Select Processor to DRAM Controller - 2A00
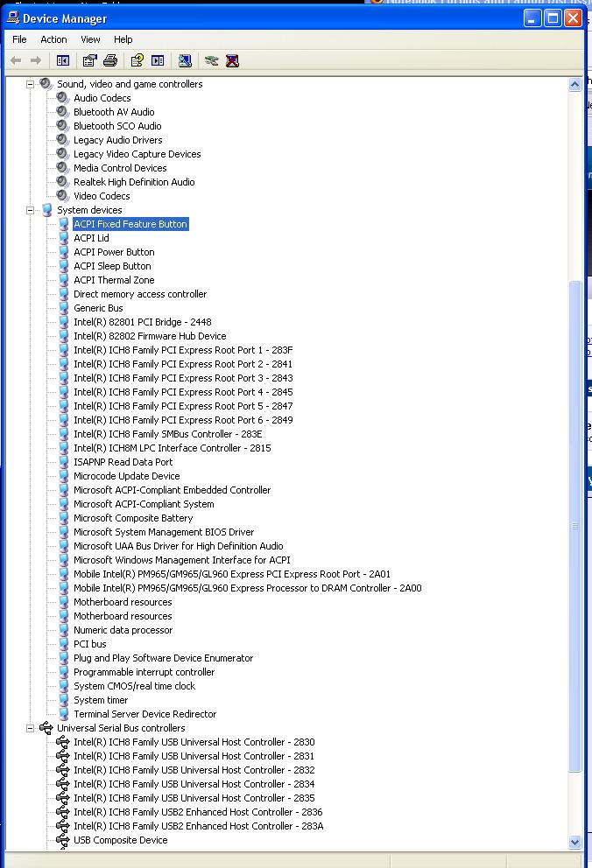Viewport: 592px width, 868px height. pyautogui.click(x=248, y=588)
